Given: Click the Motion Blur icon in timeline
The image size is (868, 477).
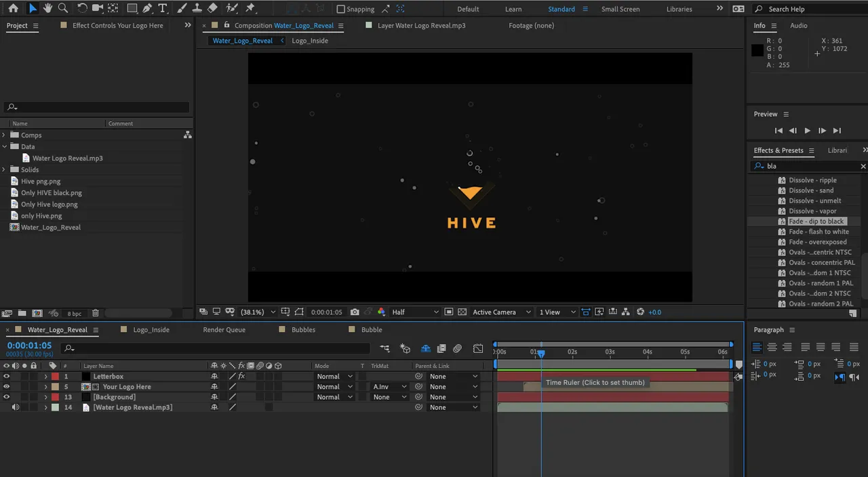Looking at the screenshot, I should click(457, 348).
